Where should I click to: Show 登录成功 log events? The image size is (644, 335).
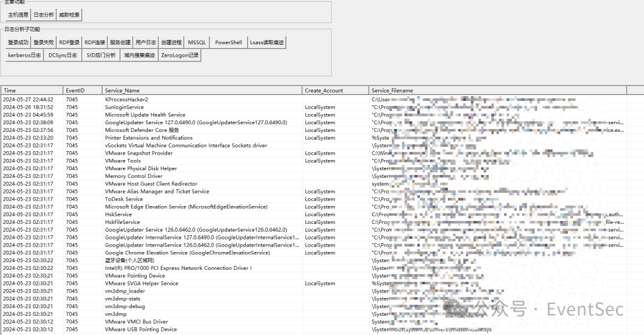pyautogui.click(x=18, y=42)
